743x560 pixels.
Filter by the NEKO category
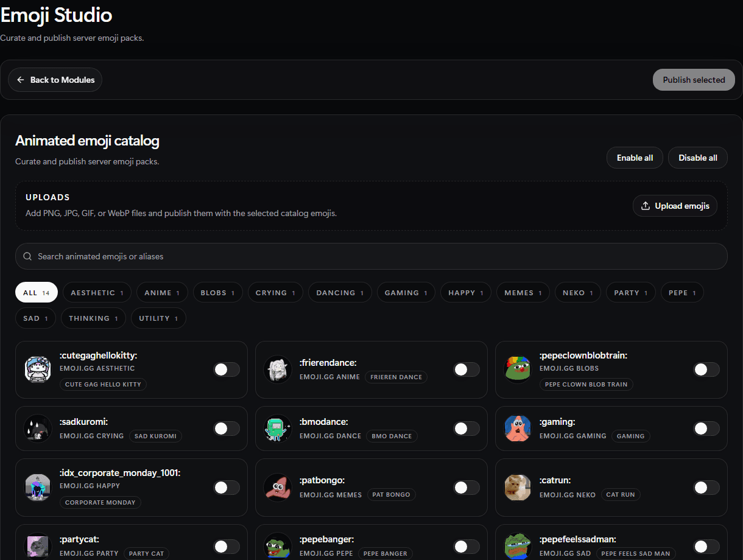[578, 293]
